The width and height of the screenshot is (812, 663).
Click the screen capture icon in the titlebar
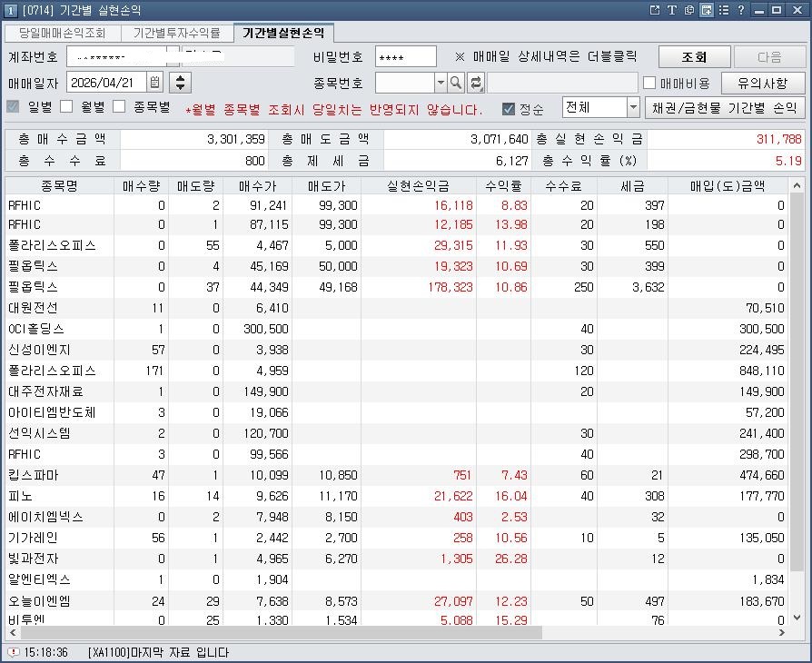pyautogui.click(x=705, y=9)
